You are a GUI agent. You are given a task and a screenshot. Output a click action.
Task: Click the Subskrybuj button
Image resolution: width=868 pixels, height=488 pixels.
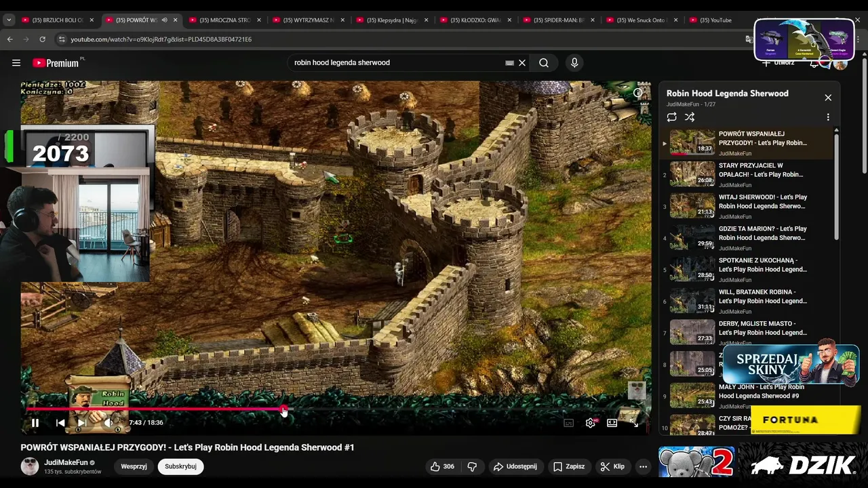180,466
